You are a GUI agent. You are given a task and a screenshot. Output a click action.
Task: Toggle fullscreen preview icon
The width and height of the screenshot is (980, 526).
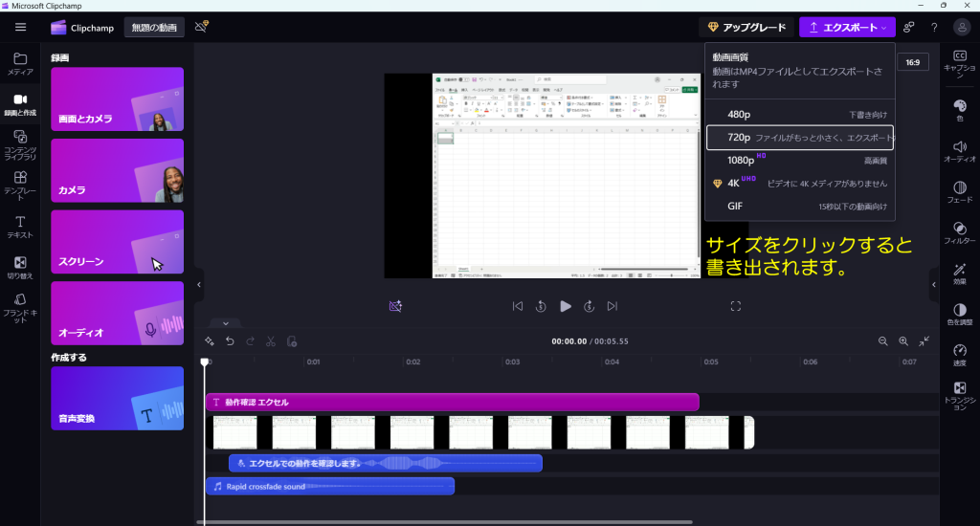coord(736,306)
